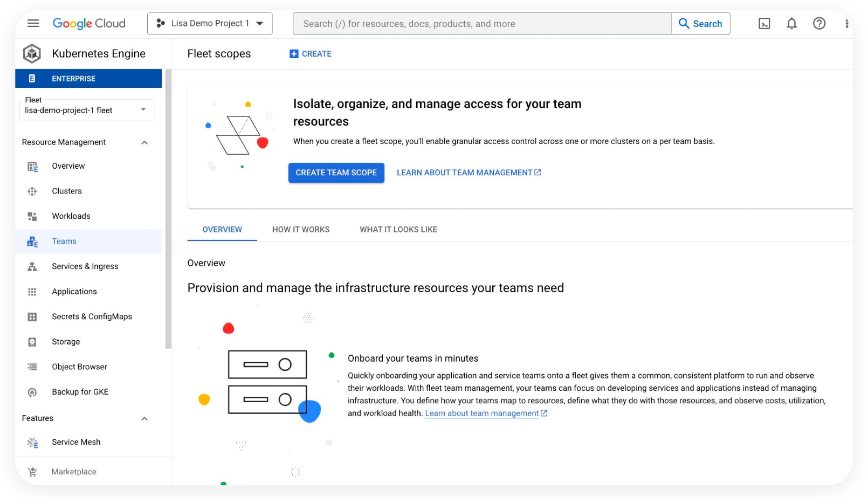Click the Object Browser icon
The image size is (868, 497).
click(x=32, y=367)
